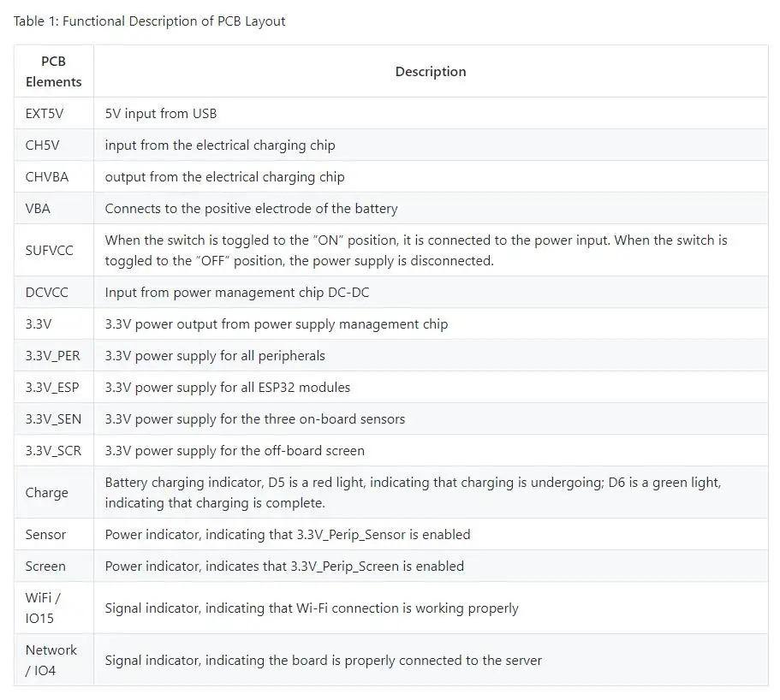This screenshot has height=700, width=780.
Task: Select the '3.3V_SEN' element cell
Action: click(54, 418)
